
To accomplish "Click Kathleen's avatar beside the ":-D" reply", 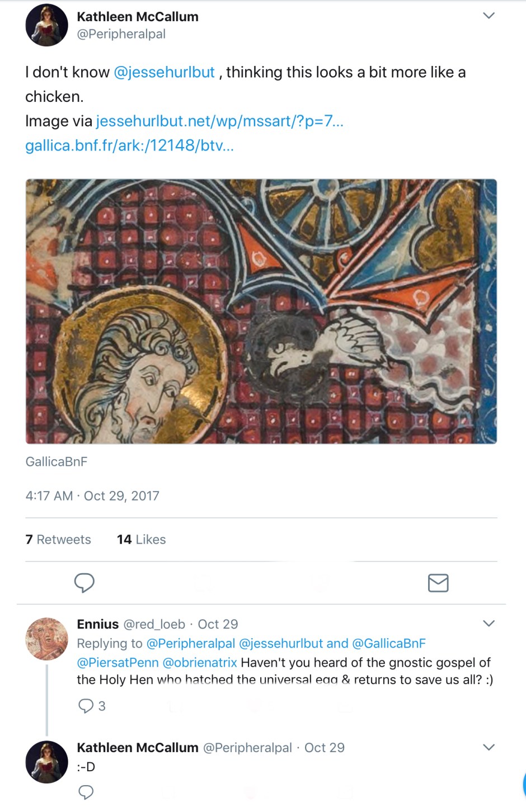I will pyautogui.click(x=47, y=762).
